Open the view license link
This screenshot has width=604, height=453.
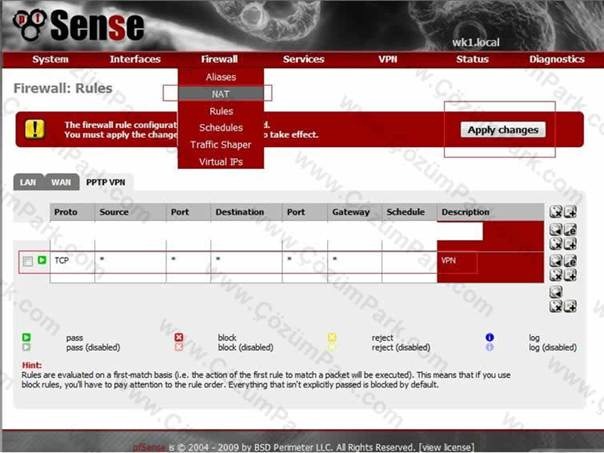446,447
